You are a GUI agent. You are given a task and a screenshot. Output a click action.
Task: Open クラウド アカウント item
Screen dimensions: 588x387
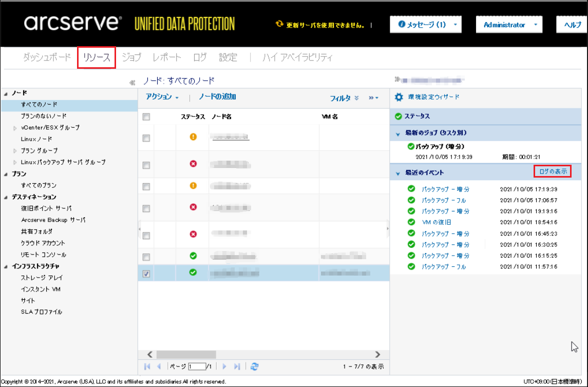pos(43,243)
